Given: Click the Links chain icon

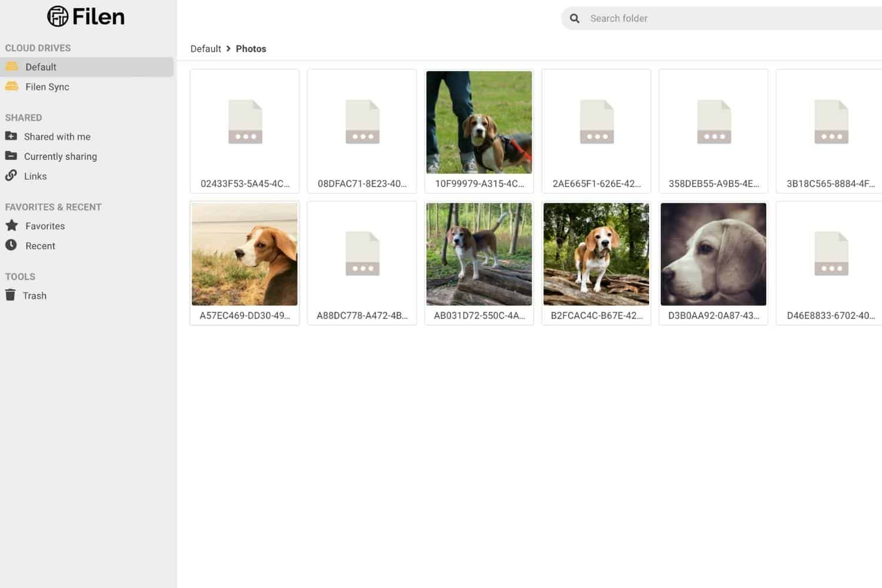Looking at the screenshot, I should 11,175.
